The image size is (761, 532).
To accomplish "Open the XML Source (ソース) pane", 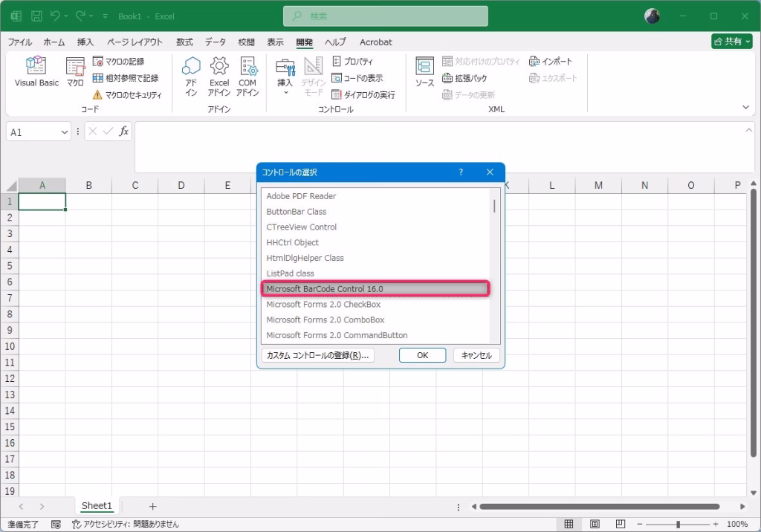I will [424, 72].
